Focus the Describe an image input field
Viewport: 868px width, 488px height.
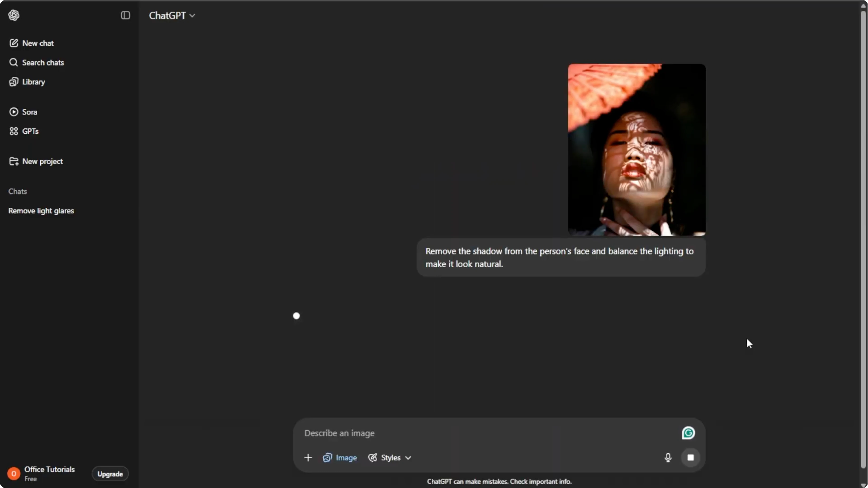point(488,433)
